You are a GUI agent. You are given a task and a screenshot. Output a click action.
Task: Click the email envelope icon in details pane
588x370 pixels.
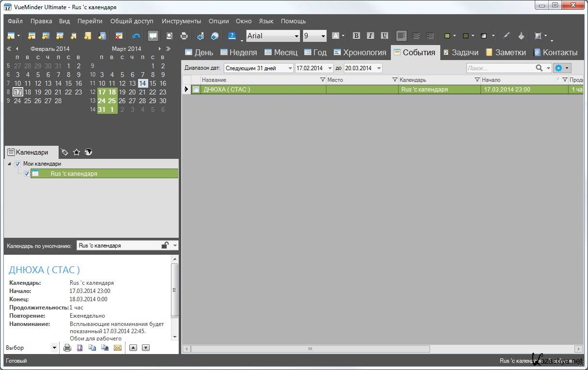click(x=118, y=348)
